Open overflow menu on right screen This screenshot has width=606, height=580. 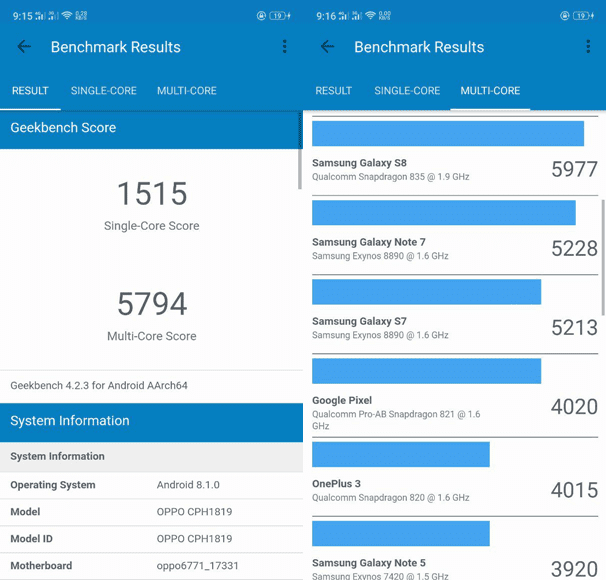point(588,46)
